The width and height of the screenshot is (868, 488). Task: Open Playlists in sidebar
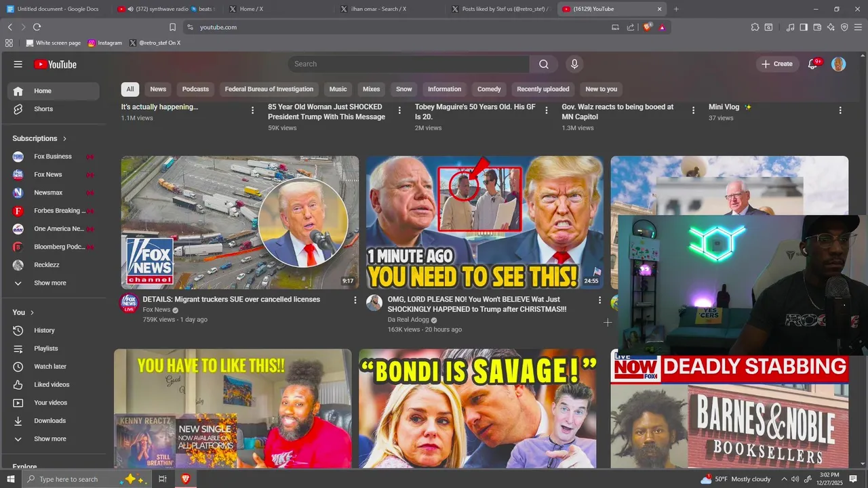tap(53, 348)
